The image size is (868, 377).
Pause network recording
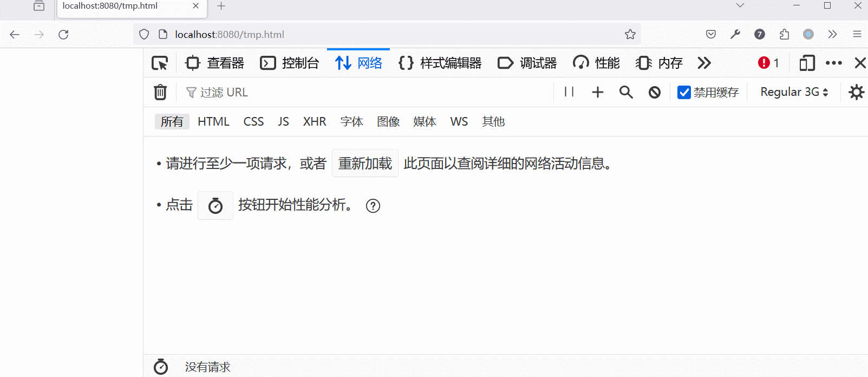[x=569, y=92]
